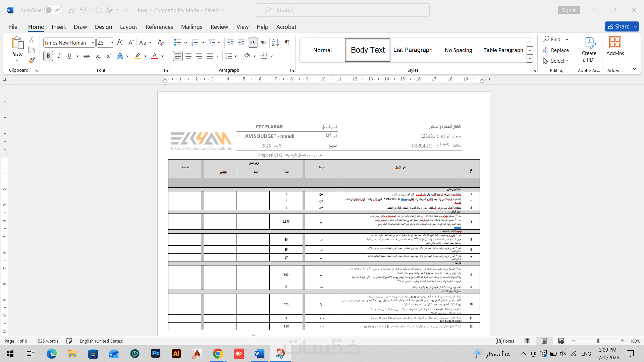
Task: Click the Format Painter icon
Action: click(x=32, y=60)
